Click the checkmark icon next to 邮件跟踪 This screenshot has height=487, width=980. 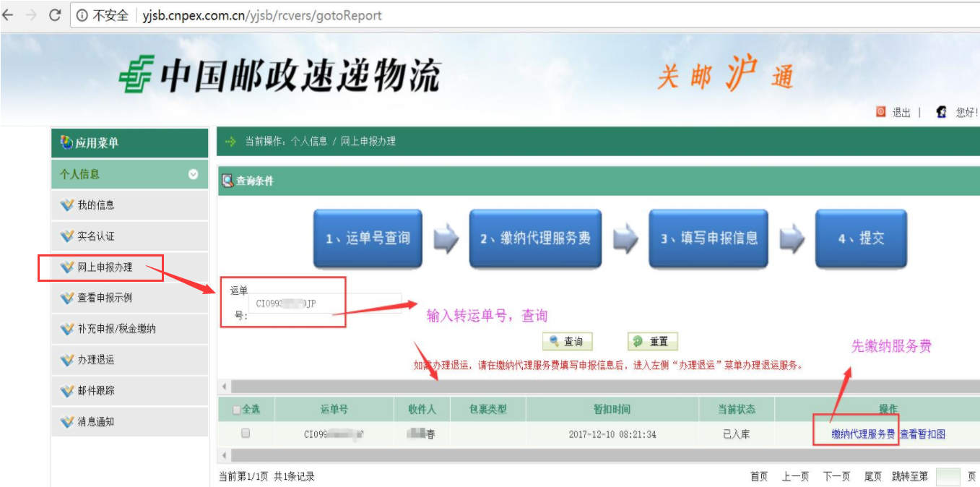pyautogui.click(x=67, y=391)
